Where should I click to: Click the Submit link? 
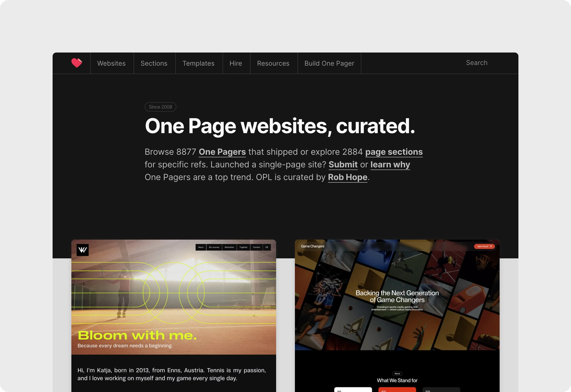tap(343, 165)
